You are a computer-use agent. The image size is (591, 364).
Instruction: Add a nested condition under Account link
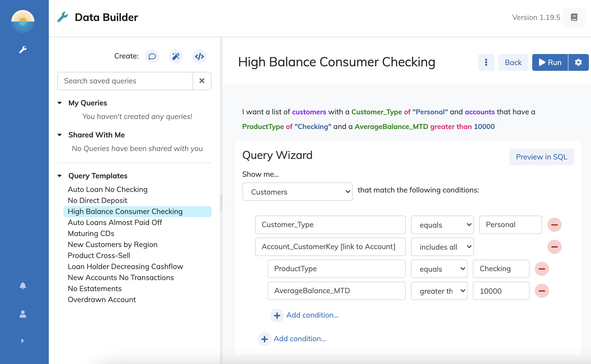pyautogui.click(x=304, y=315)
